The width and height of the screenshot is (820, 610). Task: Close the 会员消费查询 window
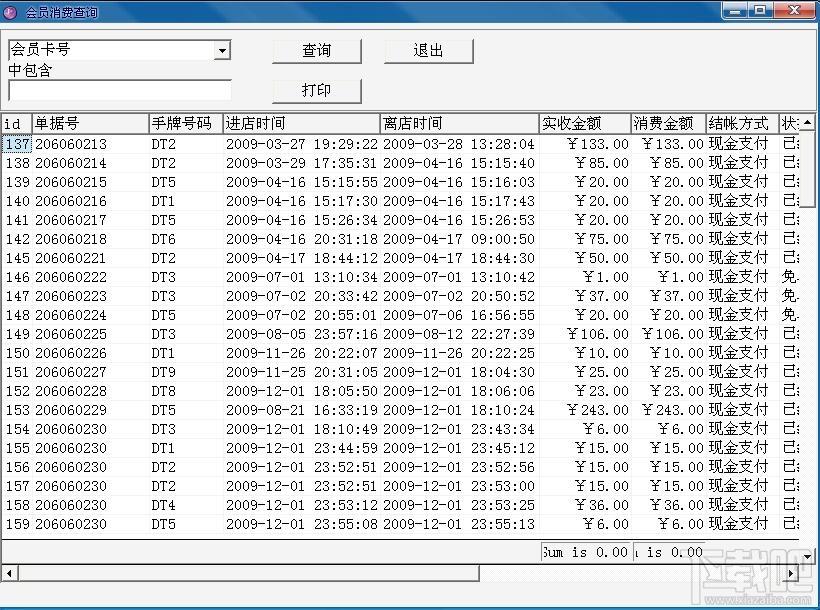coord(794,11)
